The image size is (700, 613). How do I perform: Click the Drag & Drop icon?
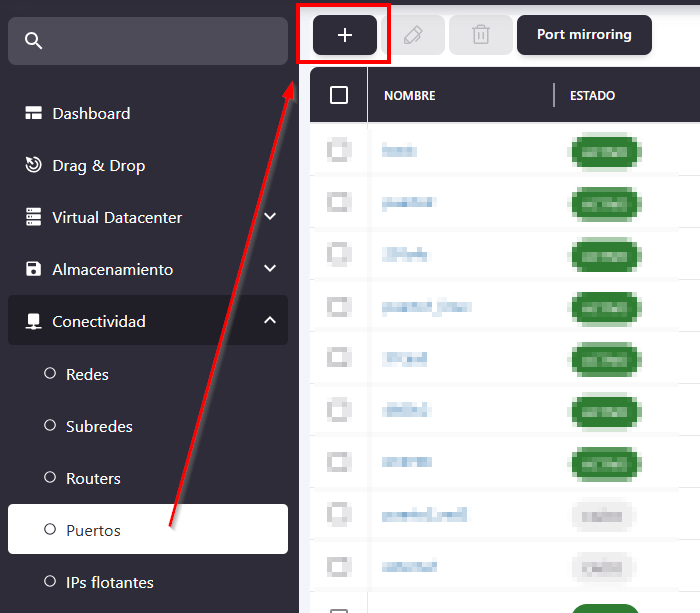click(34, 166)
